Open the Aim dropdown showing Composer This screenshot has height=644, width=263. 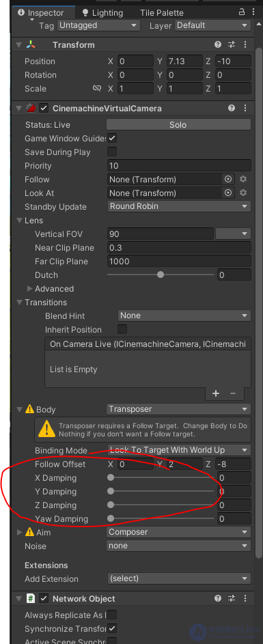[x=179, y=532]
